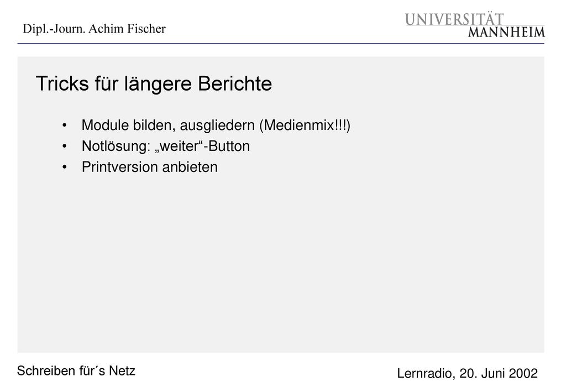Click the word UNIVERSITÄT in the logo
This screenshot has width=566, height=392.
tap(454, 19)
